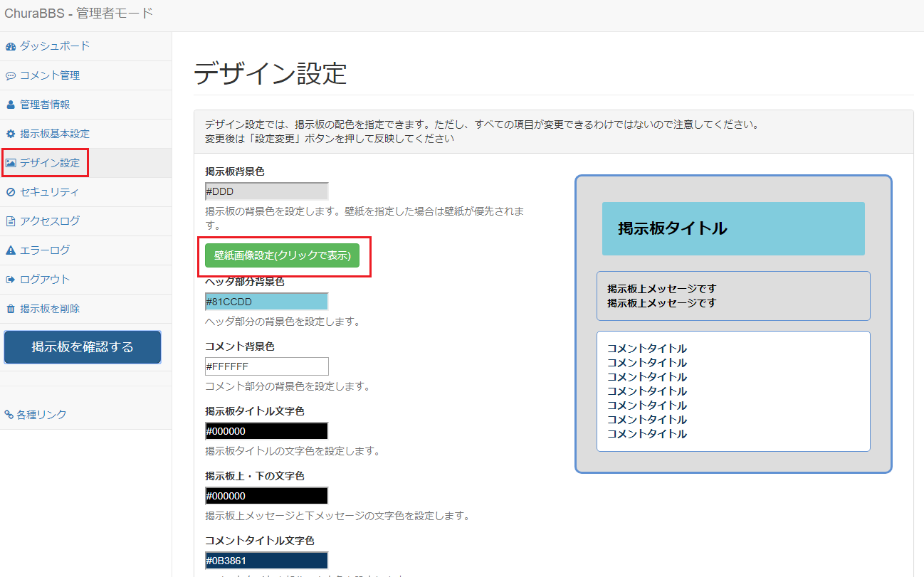Click help text コメント部分の背景色を設定します。
Image resolution: width=924 pixels, height=577 pixels.
288,386
